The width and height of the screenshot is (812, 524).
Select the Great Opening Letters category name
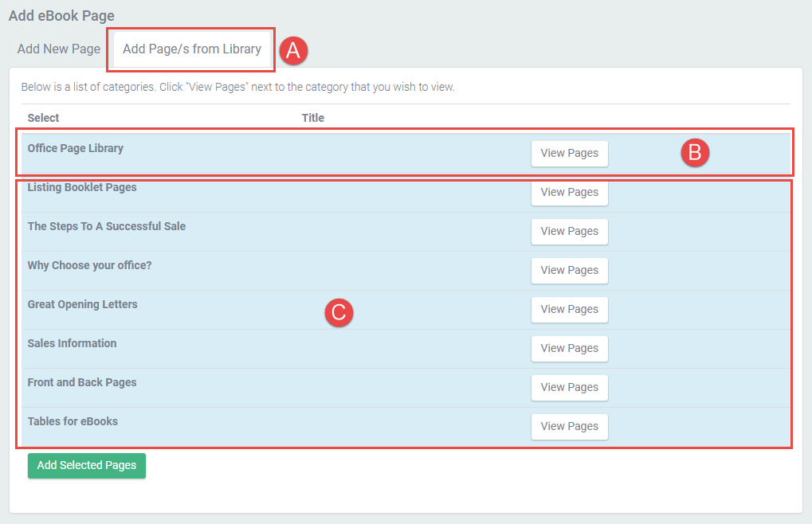click(82, 304)
